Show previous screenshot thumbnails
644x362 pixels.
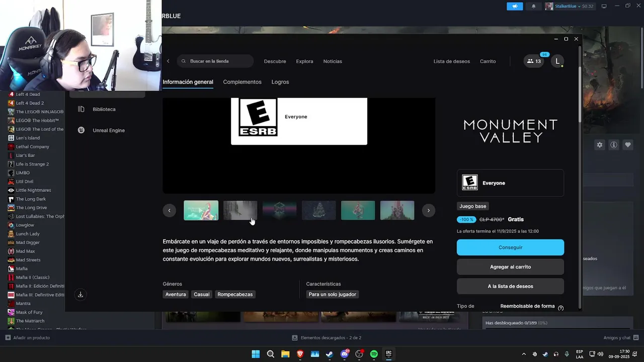coord(170,211)
